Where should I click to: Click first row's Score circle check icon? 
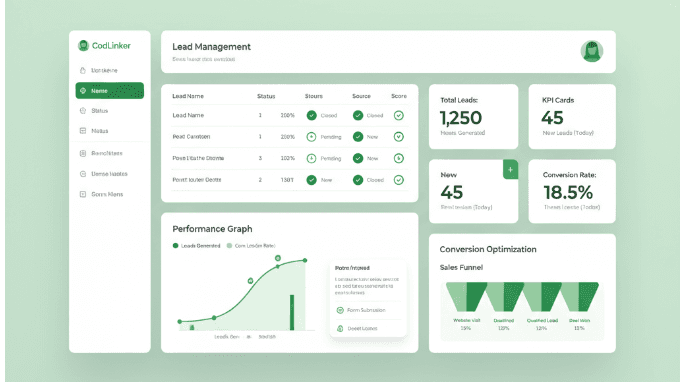tap(399, 115)
